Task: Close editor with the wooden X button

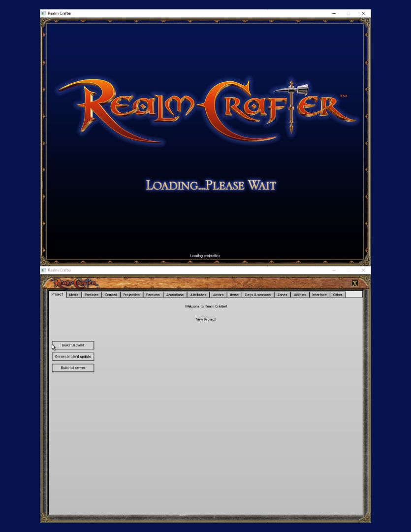Action: (x=355, y=284)
